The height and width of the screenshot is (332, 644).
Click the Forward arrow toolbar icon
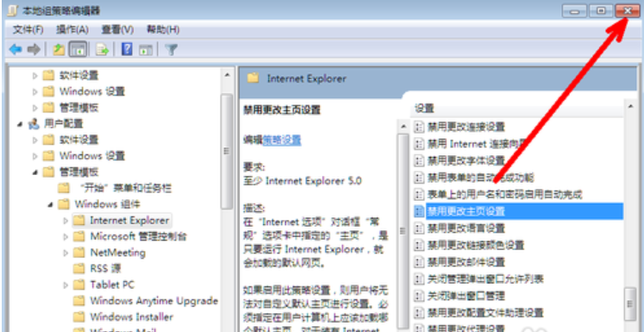(x=34, y=50)
